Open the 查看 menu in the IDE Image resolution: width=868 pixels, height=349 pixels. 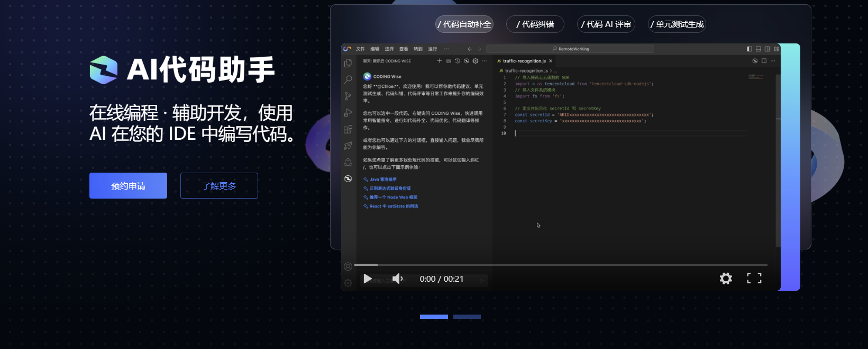coord(404,49)
